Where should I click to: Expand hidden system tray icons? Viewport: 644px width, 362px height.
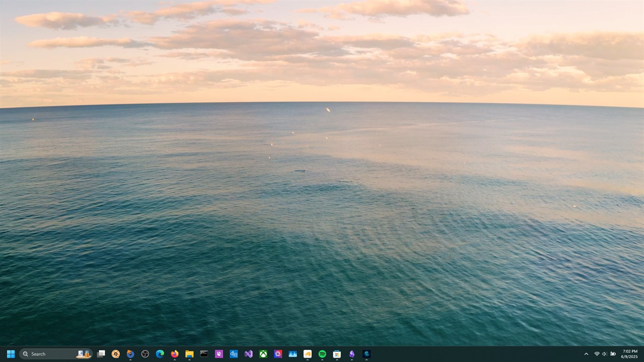click(x=586, y=354)
